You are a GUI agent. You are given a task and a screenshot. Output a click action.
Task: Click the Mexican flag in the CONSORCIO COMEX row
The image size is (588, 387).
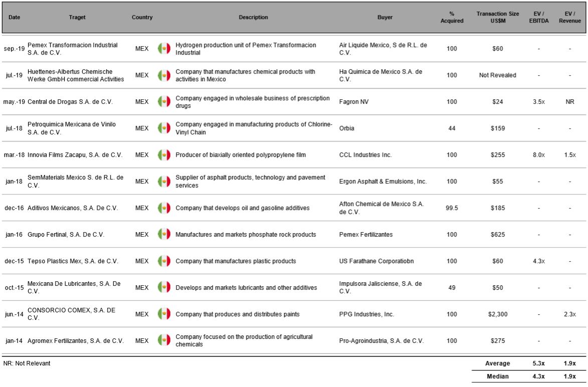coord(164,314)
